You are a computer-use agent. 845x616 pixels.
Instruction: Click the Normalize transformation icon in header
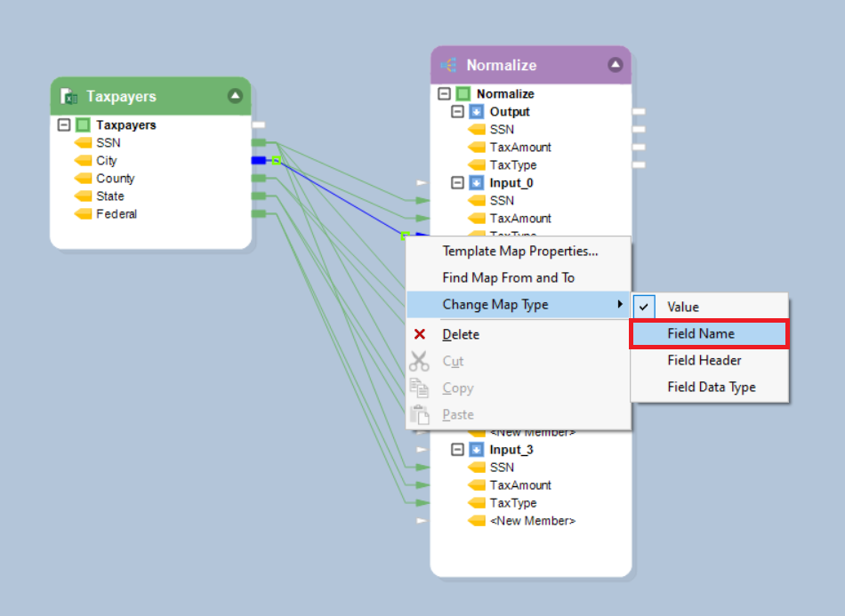pyautogui.click(x=448, y=65)
